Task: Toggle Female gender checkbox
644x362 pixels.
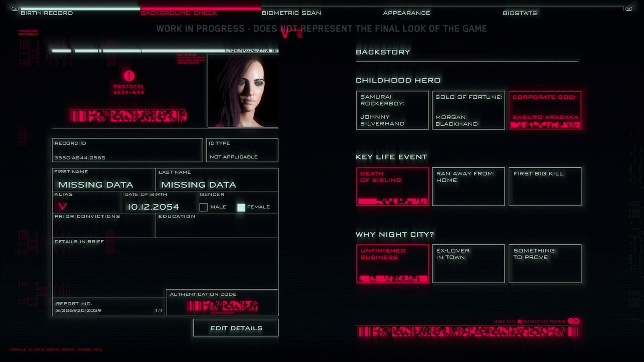Action: tap(241, 207)
